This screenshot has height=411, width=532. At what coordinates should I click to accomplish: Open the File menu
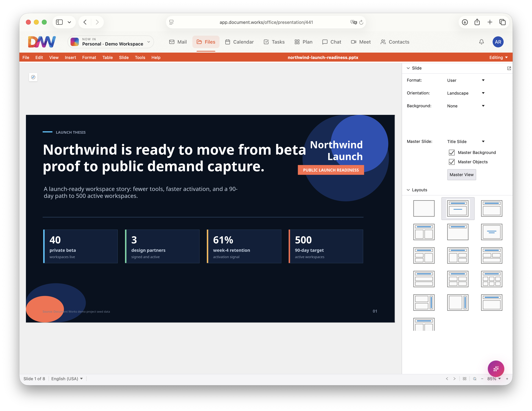[26, 58]
